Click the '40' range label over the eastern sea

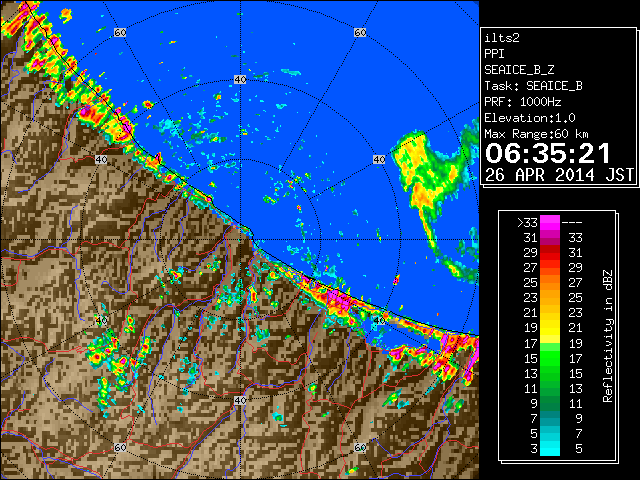click(379, 160)
